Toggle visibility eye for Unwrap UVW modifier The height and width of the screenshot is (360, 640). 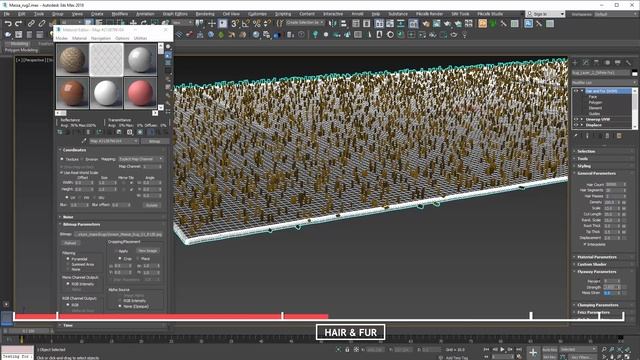pyautogui.click(x=575, y=119)
